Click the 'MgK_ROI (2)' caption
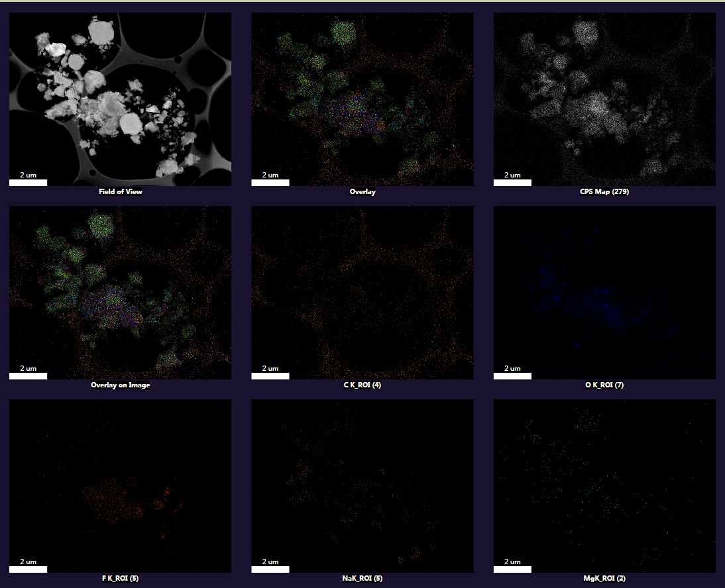This screenshot has height=588, width=725. coord(604,578)
